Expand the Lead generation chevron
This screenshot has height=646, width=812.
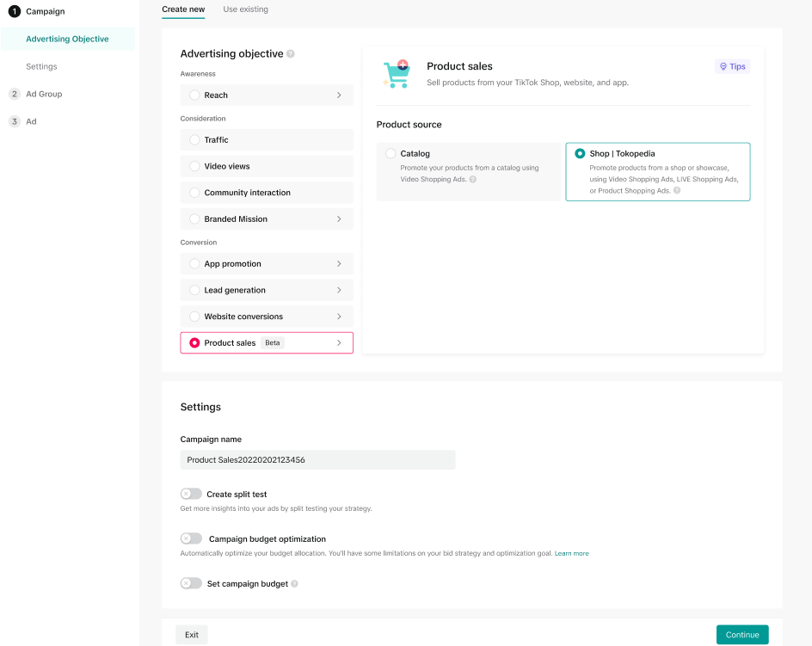(x=339, y=291)
